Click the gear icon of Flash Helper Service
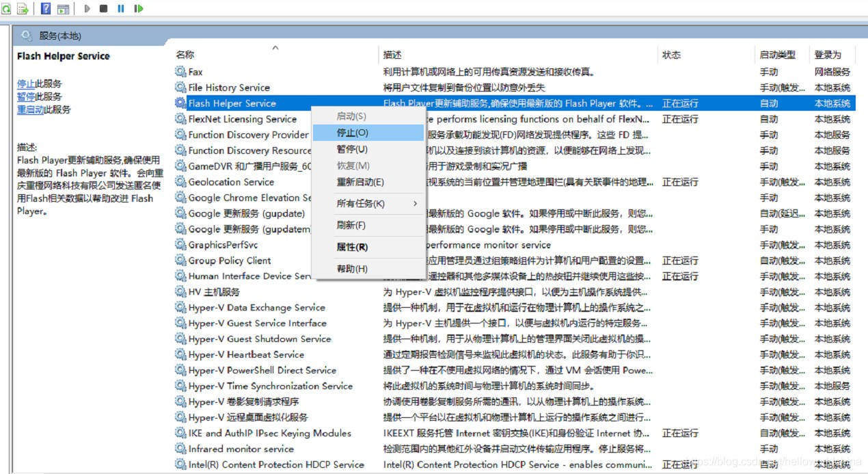This screenshot has height=474, width=868. [x=180, y=103]
